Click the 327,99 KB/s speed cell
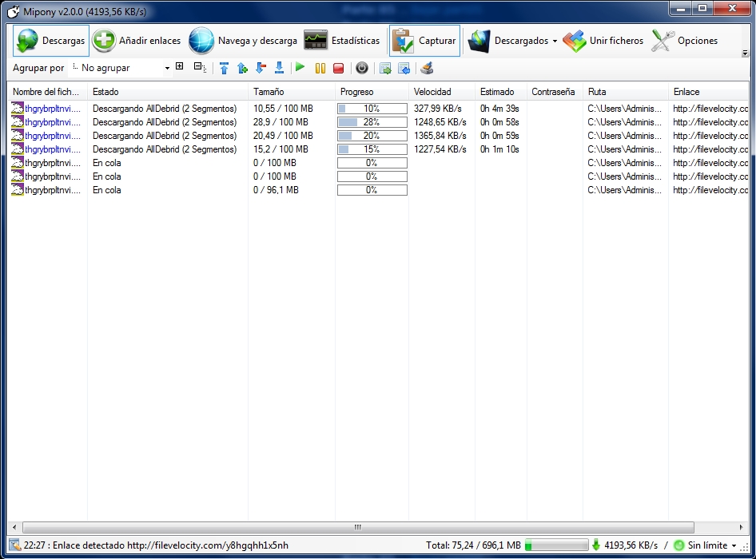Viewport: 756px width, 559px height. coord(437,109)
